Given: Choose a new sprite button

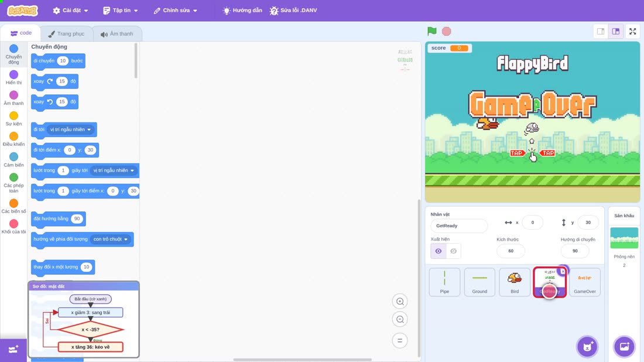Looking at the screenshot, I should [x=587, y=346].
